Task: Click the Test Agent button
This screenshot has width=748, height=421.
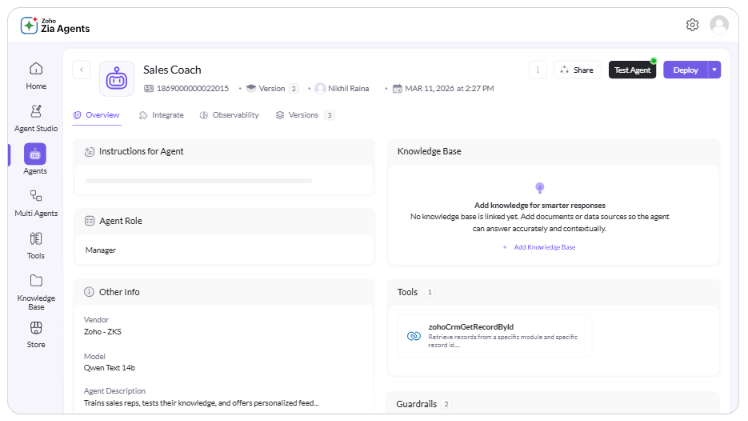Action: pos(632,70)
